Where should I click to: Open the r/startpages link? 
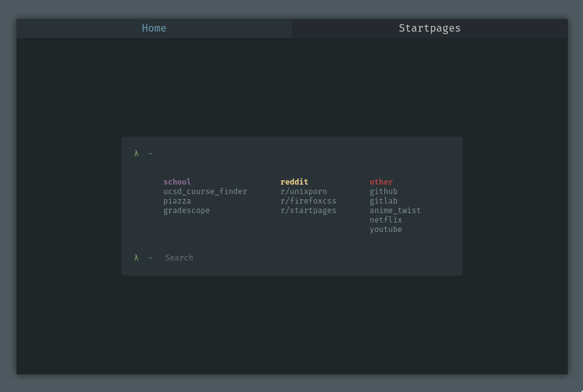[308, 211]
